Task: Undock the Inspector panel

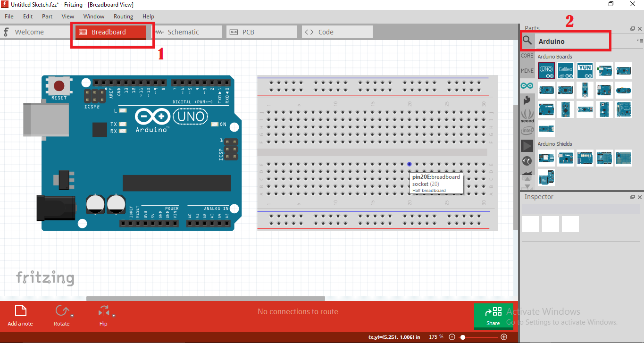Action: click(633, 197)
